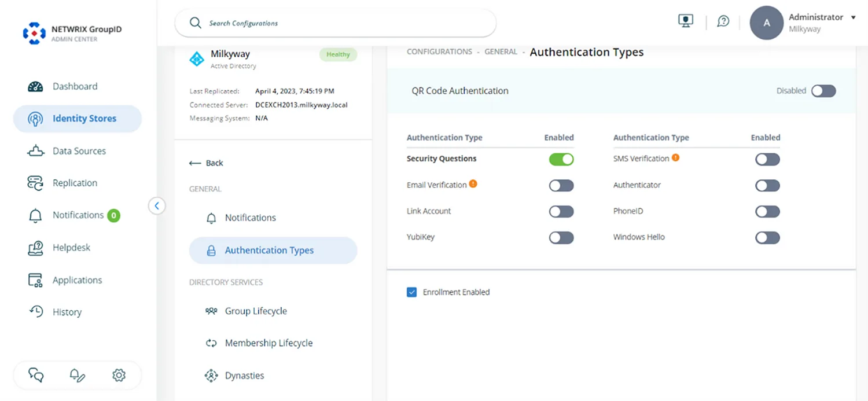The image size is (868, 401).
Task: Click the Milkyway Active Directory icon
Action: tap(197, 59)
